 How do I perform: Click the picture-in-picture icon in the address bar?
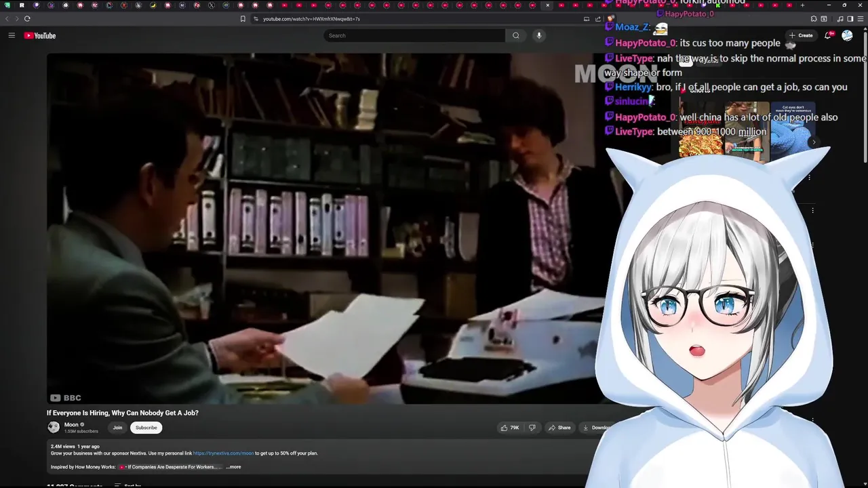pyautogui.click(x=587, y=19)
